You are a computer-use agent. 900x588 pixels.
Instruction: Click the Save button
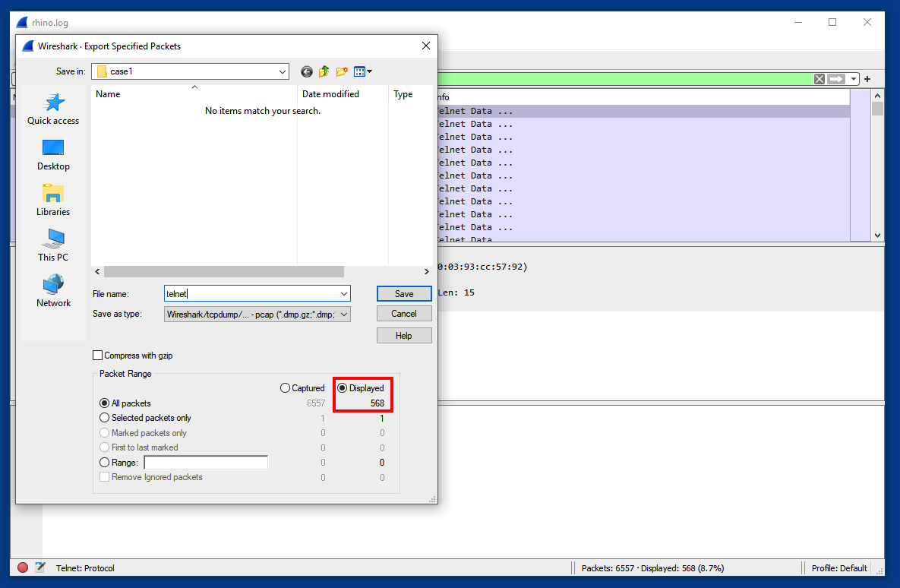(404, 293)
